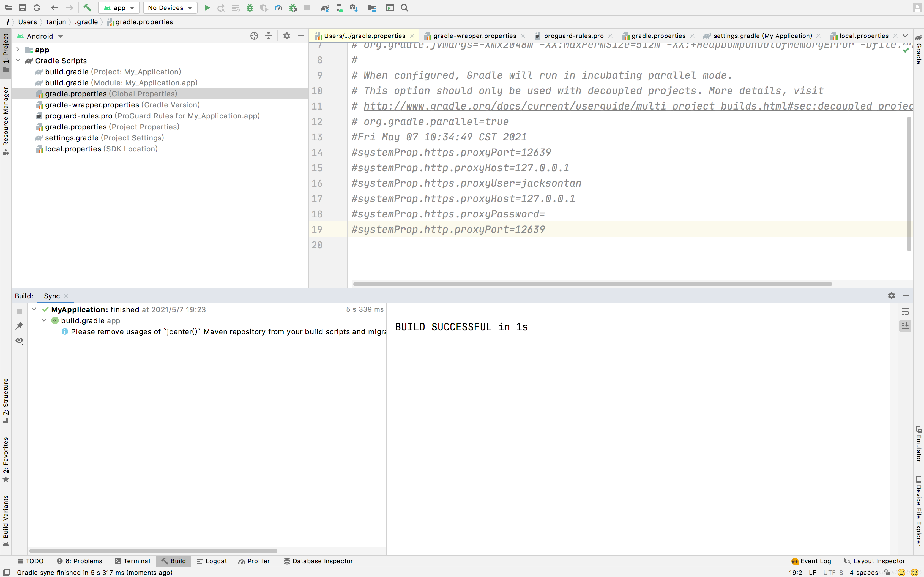Pin the Build tab with the pin icon
Image resolution: width=924 pixels, height=577 pixels.
tap(20, 325)
